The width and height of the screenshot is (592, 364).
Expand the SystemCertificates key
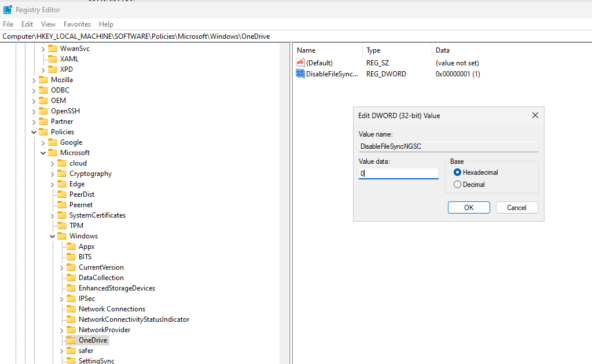pyautogui.click(x=53, y=216)
